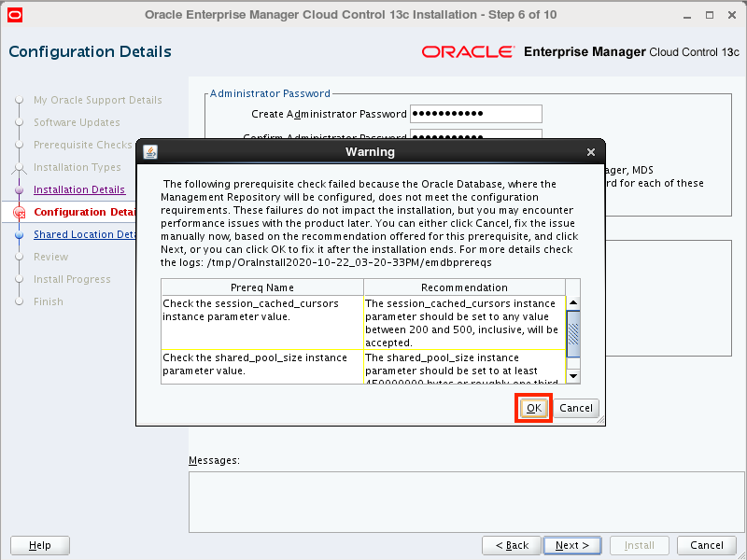Select the session_cached_cursors prereq name cell
The height and width of the screenshot is (560, 747).
click(x=262, y=322)
